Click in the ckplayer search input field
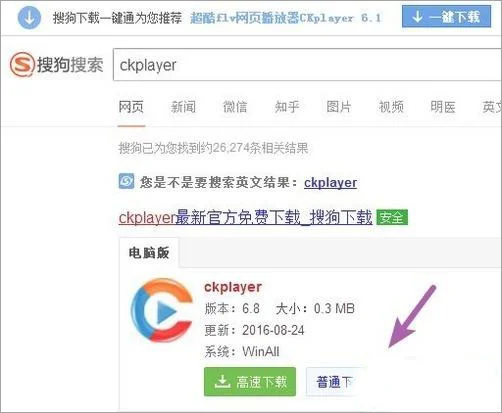 pyautogui.click(x=307, y=65)
